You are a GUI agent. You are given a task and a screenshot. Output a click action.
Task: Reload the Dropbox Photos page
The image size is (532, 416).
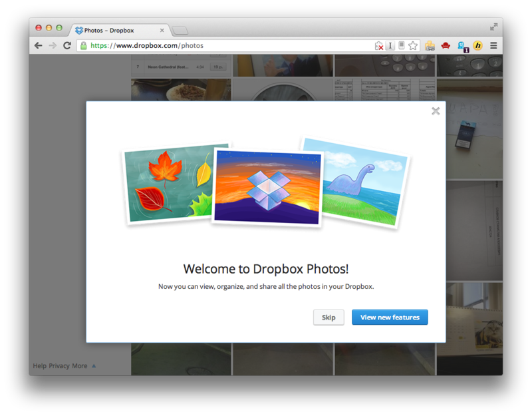click(66, 45)
